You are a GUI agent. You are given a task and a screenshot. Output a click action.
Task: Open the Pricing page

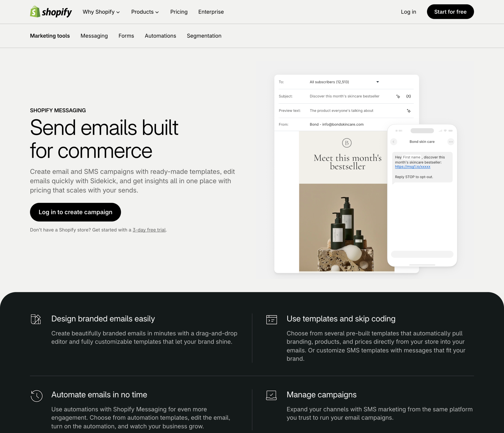click(x=179, y=12)
